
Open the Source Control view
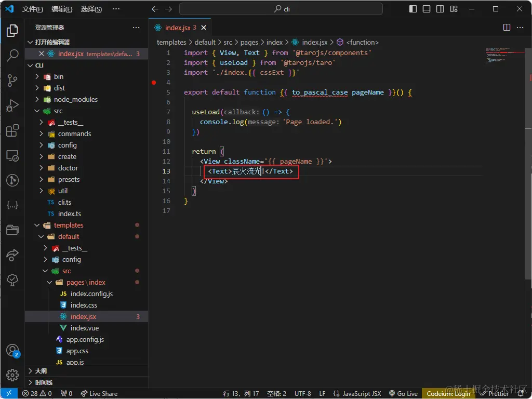(x=12, y=81)
